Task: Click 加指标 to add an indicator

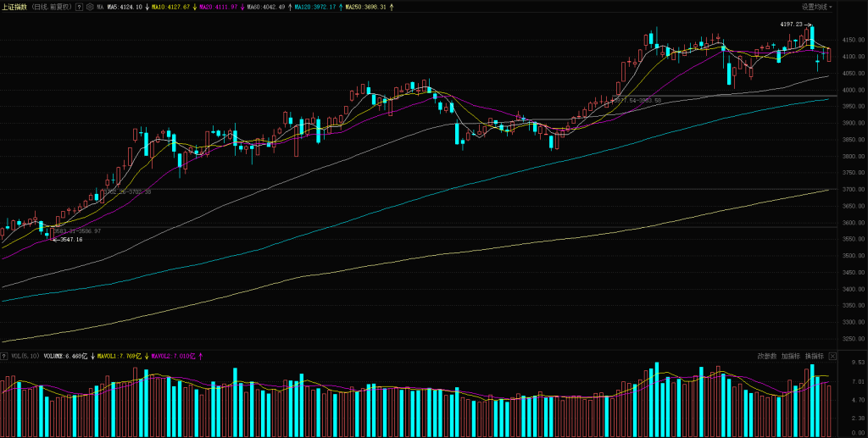Action: tap(791, 357)
